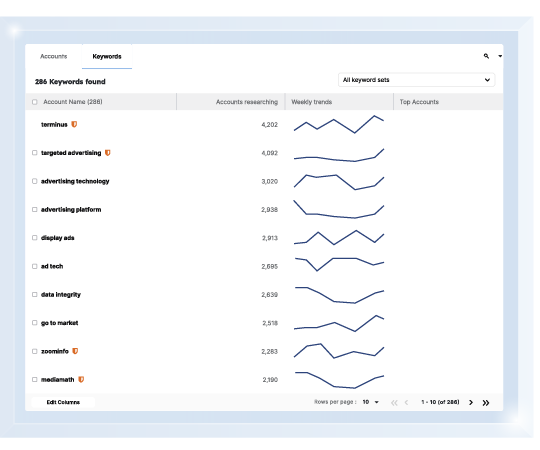Select the Keywords tab

[x=107, y=56]
